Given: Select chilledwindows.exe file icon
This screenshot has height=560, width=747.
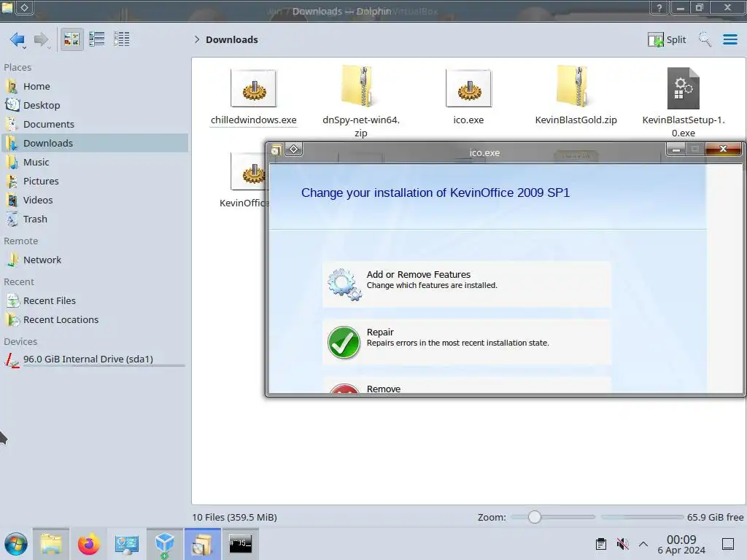Looking at the screenshot, I should [253, 88].
